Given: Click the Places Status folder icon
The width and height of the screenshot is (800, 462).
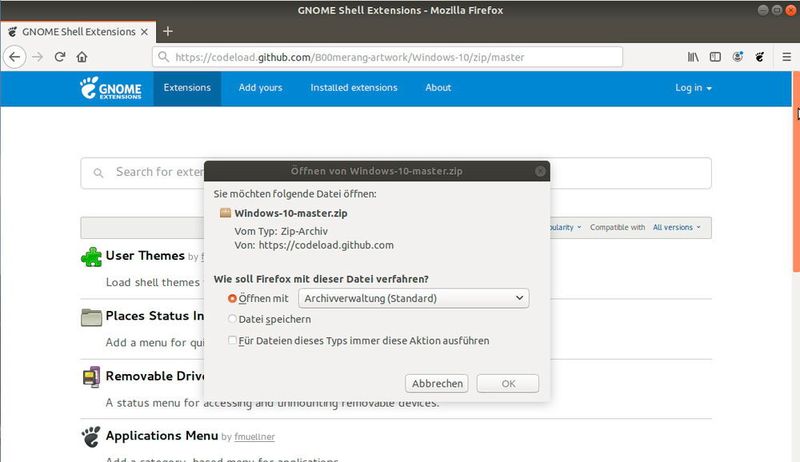Looking at the screenshot, I should point(91,317).
